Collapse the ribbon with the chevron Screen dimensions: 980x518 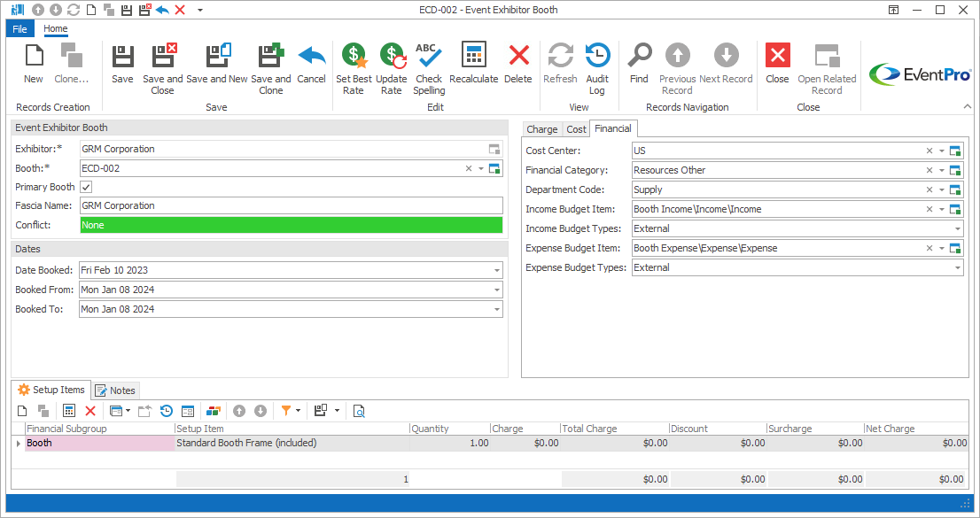[968, 107]
